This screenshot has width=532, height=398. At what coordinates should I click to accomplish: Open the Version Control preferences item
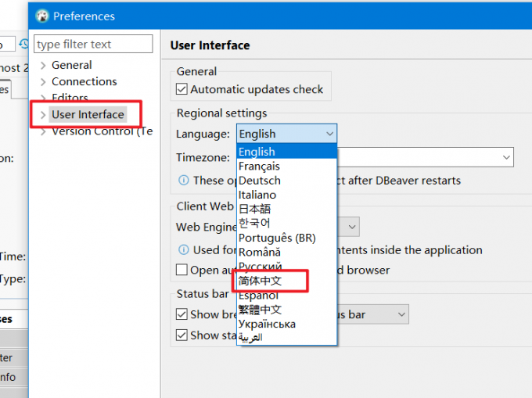(102, 131)
